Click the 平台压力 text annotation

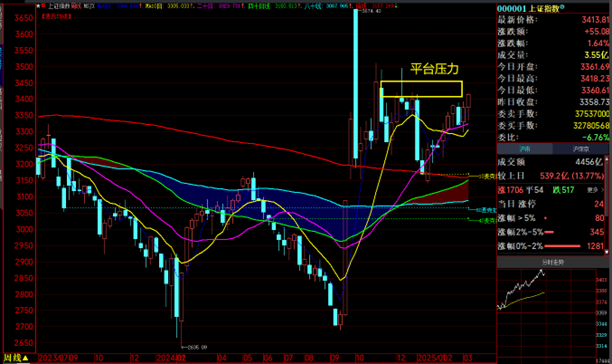click(434, 69)
